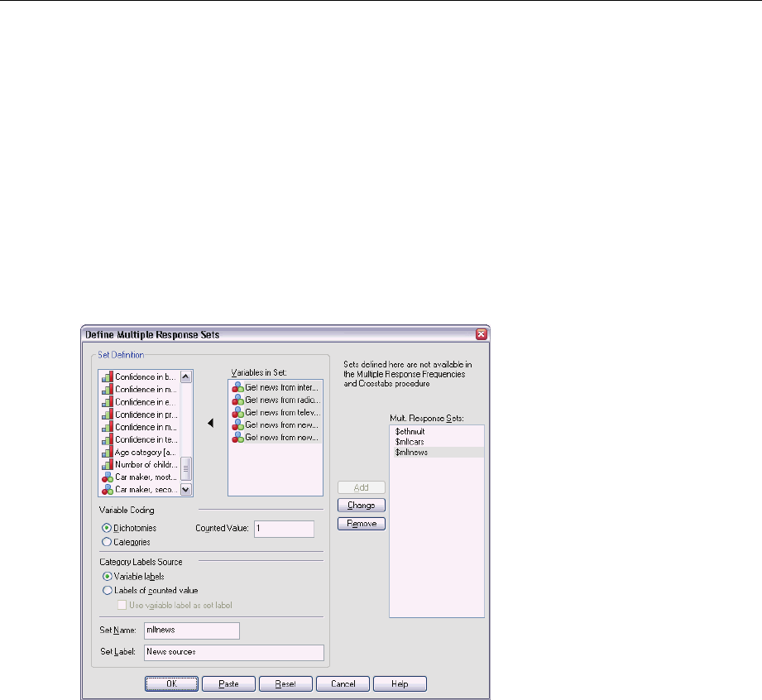Cancel the Define Multiple Response Sets dialog
The image size is (762, 700).
pyautogui.click(x=343, y=683)
